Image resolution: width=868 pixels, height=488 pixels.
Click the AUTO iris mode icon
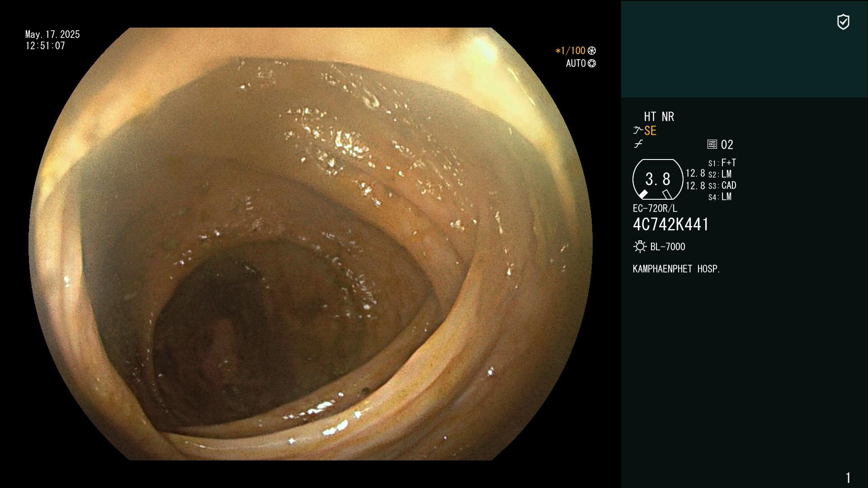(x=592, y=63)
